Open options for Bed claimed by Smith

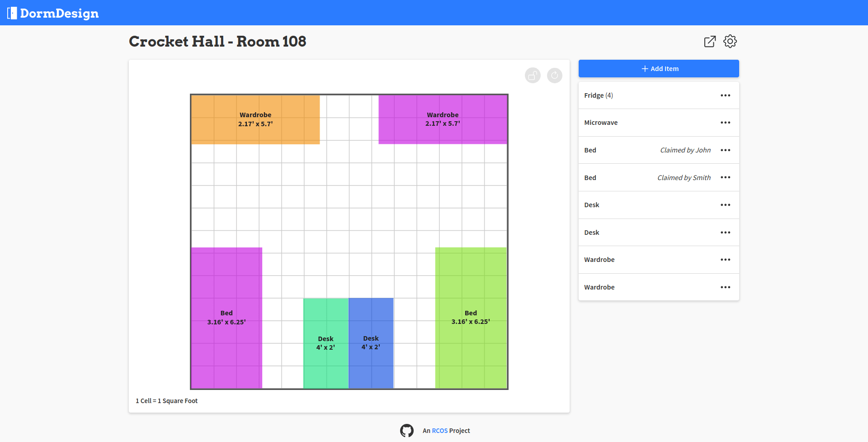point(725,177)
